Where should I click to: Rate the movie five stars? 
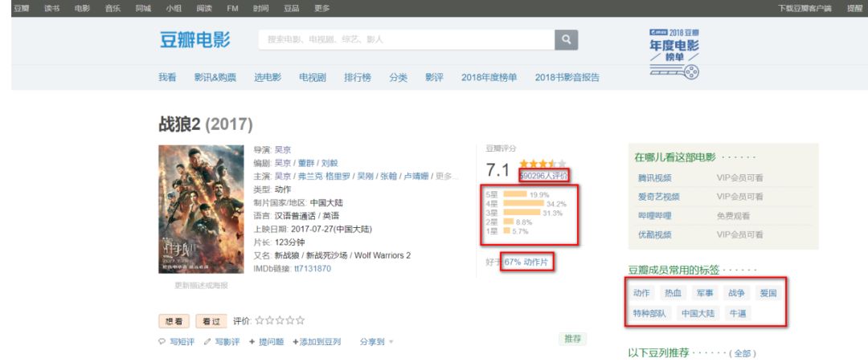(300, 320)
